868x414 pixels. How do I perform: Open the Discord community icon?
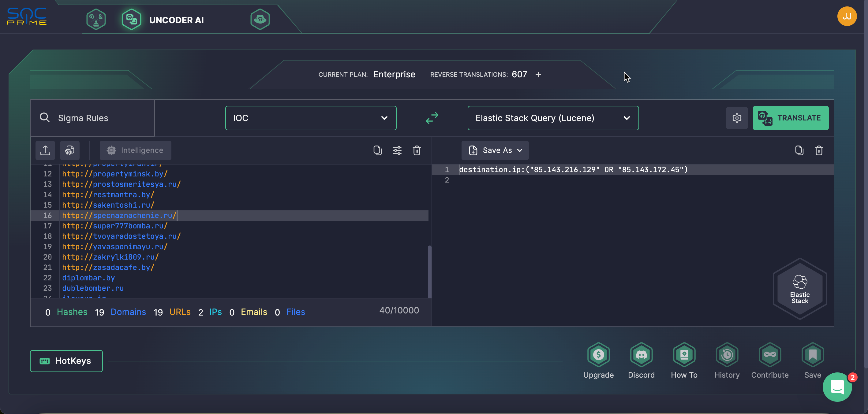point(641,354)
